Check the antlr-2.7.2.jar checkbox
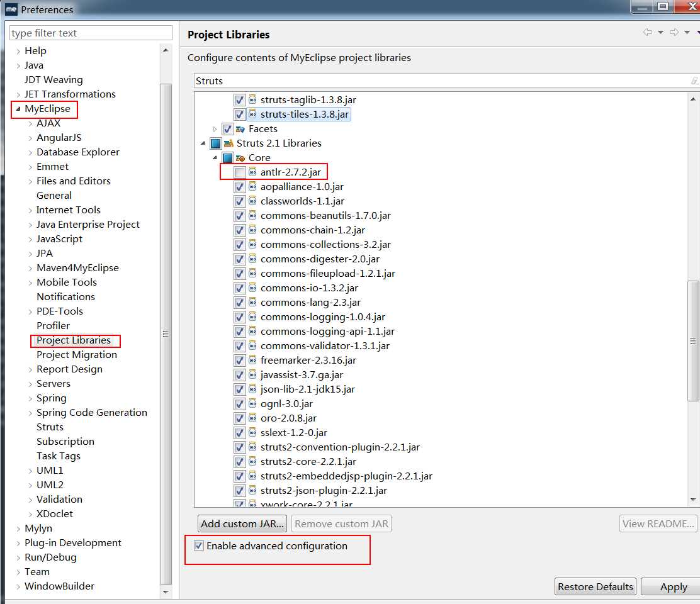 coord(240,172)
